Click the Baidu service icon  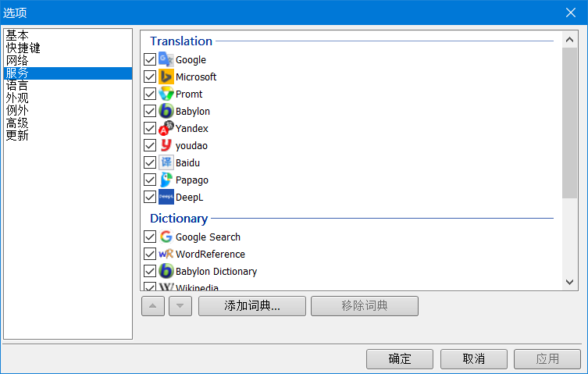(166, 162)
